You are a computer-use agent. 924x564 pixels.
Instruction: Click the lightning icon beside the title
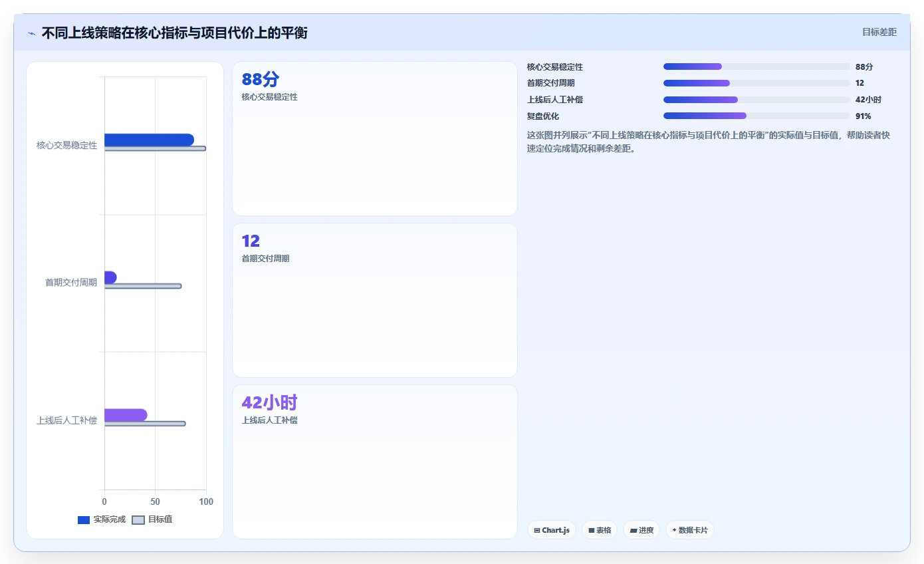tap(31, 33)
